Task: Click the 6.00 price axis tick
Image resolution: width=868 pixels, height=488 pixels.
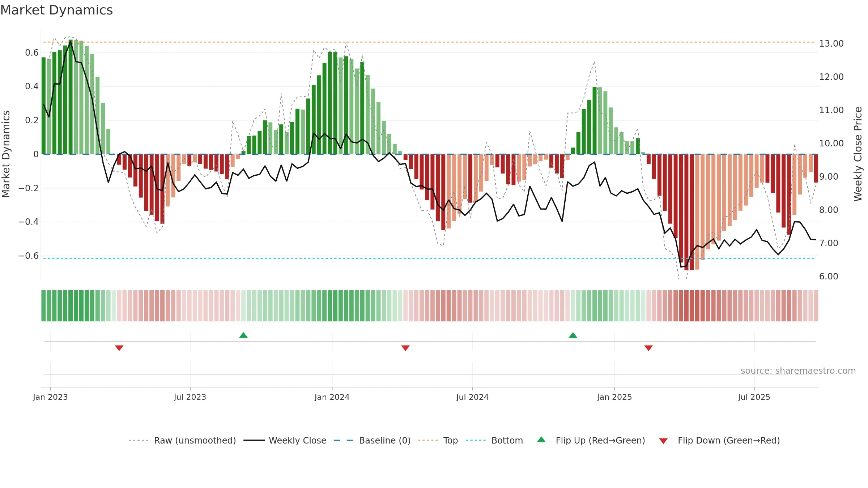Action: tap(829, 276)
